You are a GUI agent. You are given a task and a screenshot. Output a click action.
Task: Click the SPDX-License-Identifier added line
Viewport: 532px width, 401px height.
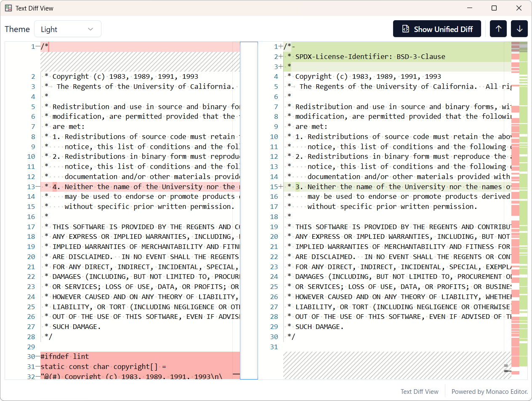tap(370, 56)
